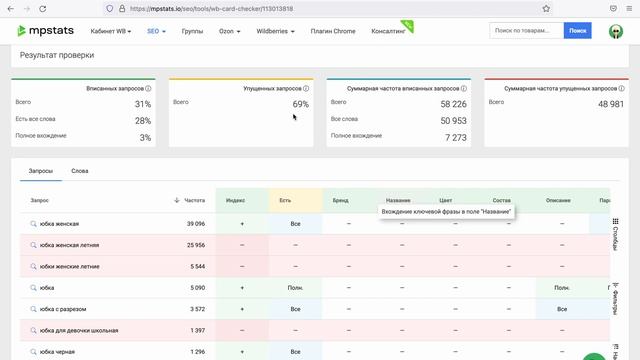Click search icon beside юбки женские летние

coord(33,266)
